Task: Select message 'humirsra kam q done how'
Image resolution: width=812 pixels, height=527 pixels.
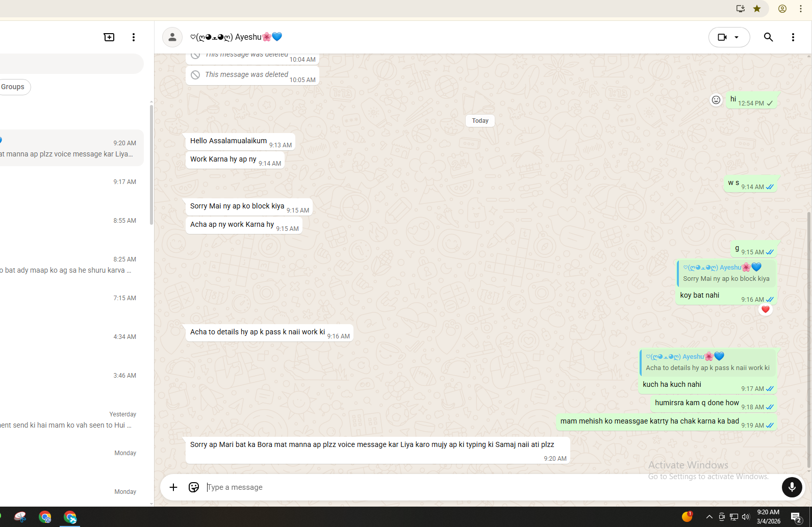Action: 714,404
